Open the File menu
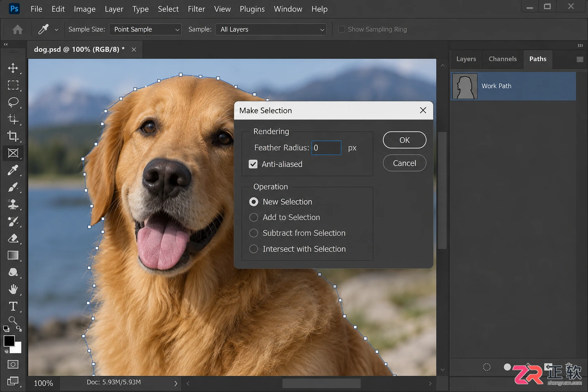The height and width of the screenshot is (392, 588). point(36,9)
